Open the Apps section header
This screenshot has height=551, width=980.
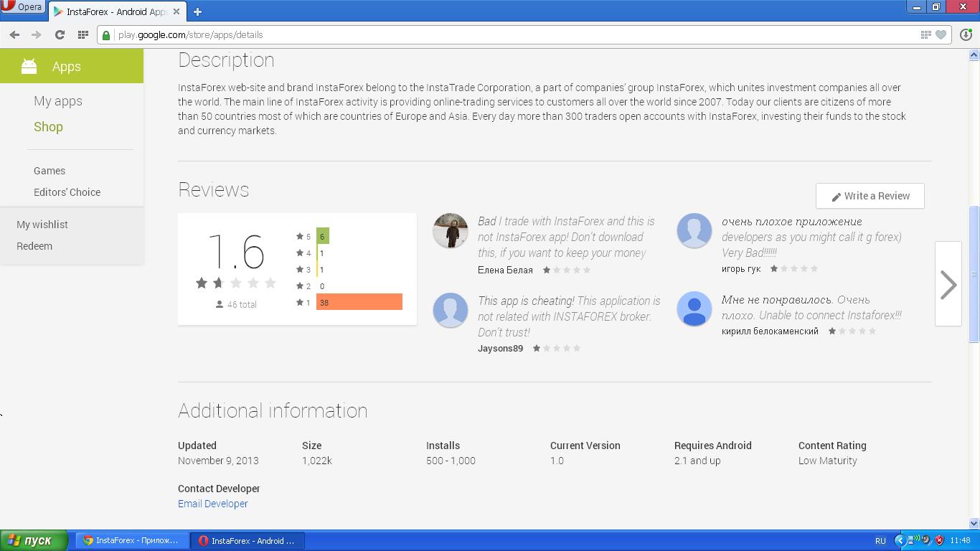(72, 66)
